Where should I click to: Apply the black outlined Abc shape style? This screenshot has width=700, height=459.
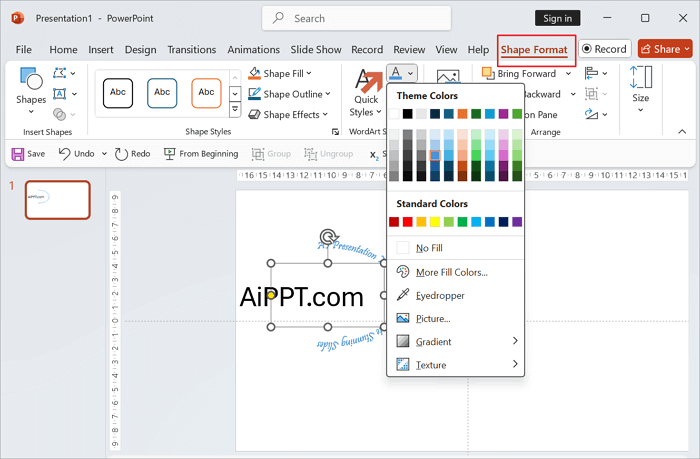point(118,93)
